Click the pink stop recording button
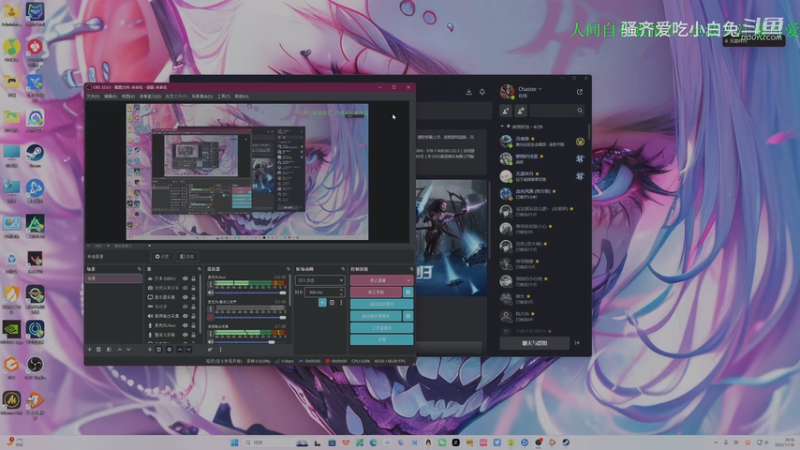 click(377, 292)
